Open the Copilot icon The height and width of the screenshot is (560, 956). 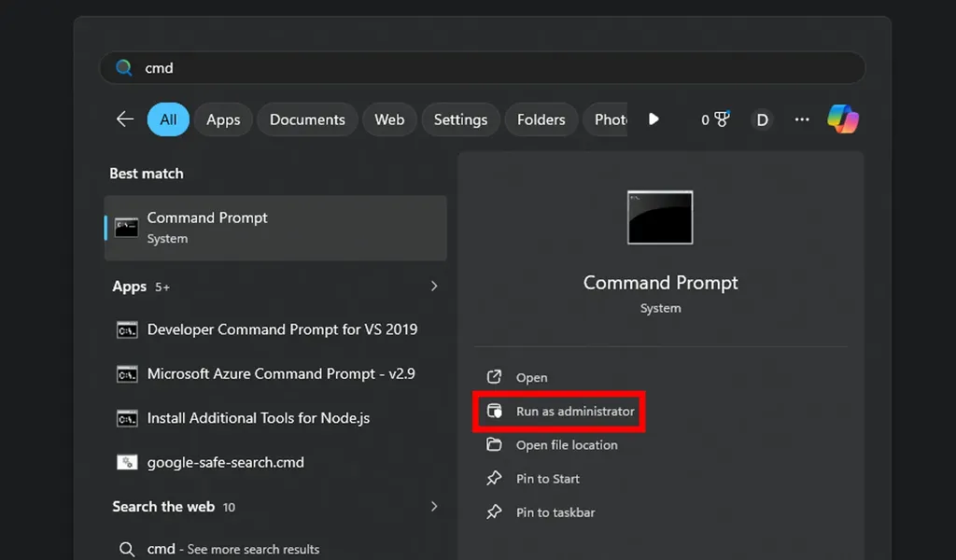(842, 119)
